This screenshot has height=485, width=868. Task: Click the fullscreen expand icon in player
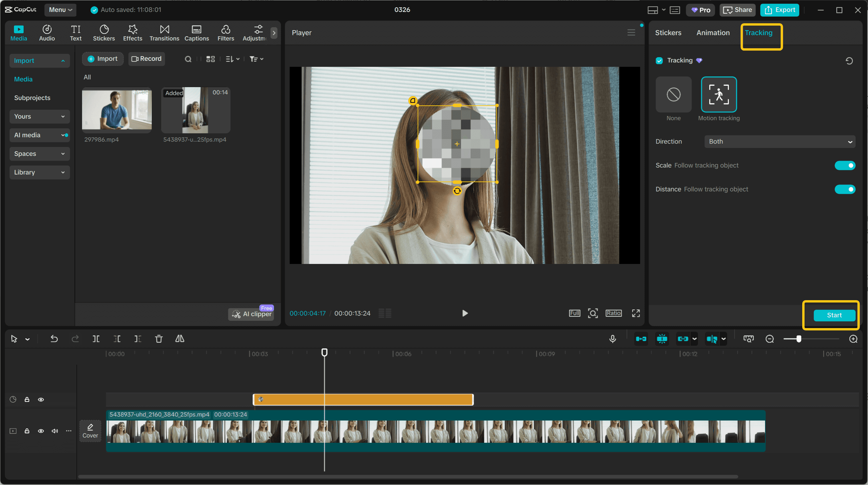[x=635, y=313]
